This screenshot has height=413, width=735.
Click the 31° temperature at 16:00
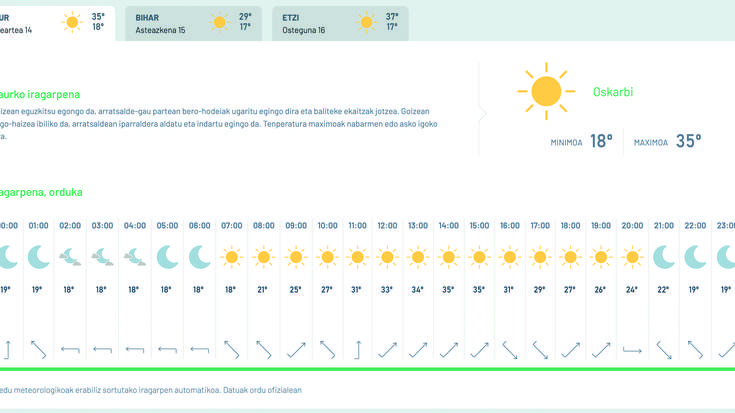[509, 290]
